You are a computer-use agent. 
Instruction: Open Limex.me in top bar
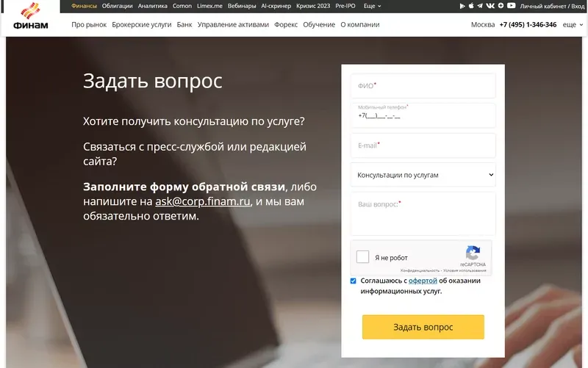point(209,6)
